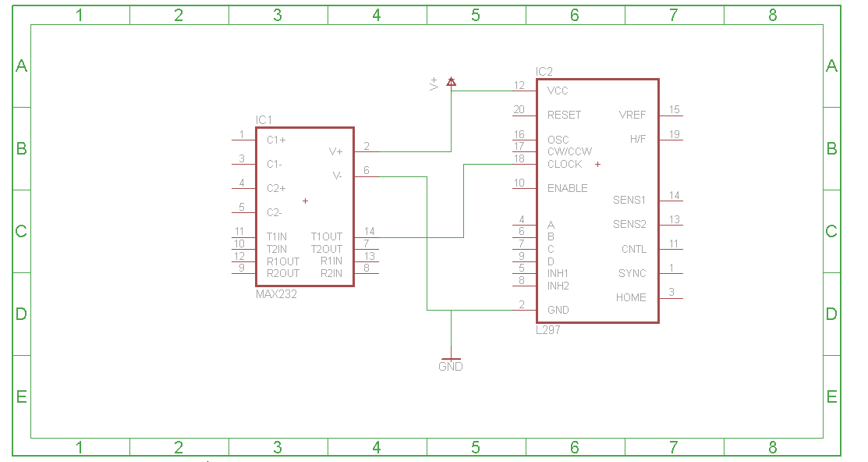
Task: Click the CW/CCW pin label
Action: pos(569,151)
